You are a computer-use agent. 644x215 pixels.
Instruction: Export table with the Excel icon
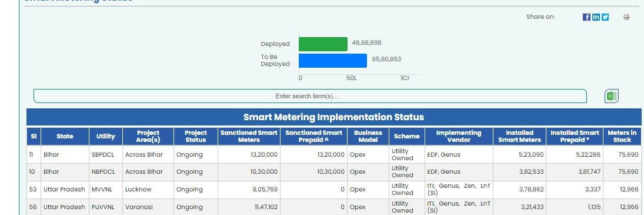point(611,96)
